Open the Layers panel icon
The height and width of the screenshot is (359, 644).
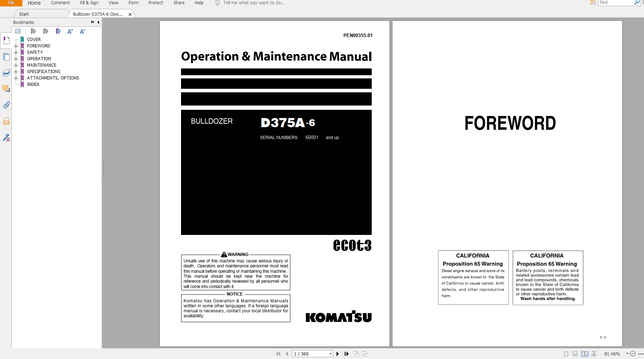[x=6, y=73]
